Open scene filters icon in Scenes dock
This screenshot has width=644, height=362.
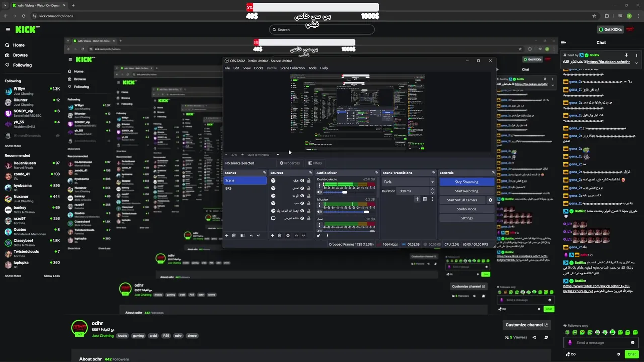pos(243,235)
